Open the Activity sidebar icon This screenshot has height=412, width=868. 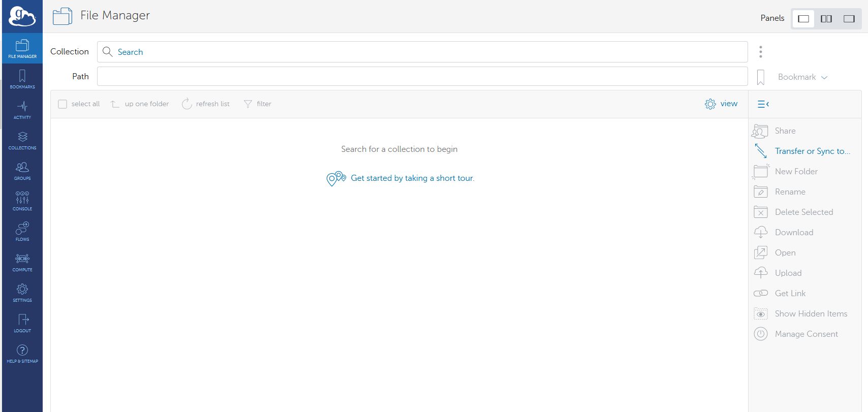pos(22,110)
